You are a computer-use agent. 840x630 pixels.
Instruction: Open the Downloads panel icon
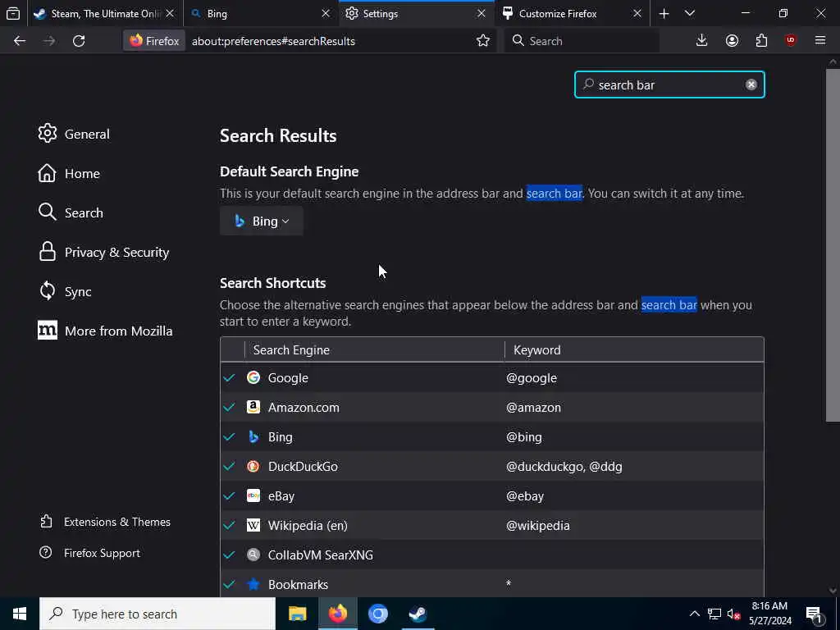(701, 41)
